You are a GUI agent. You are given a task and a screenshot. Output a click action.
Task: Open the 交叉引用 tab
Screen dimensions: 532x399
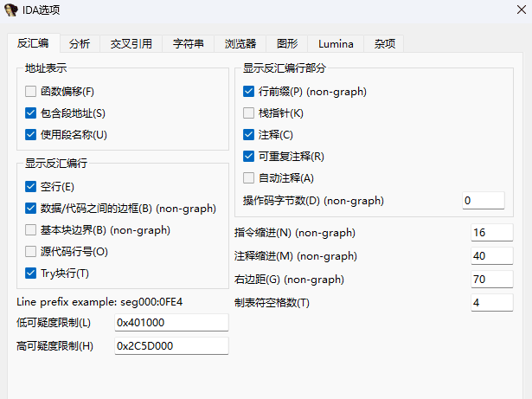pos(131,43)
